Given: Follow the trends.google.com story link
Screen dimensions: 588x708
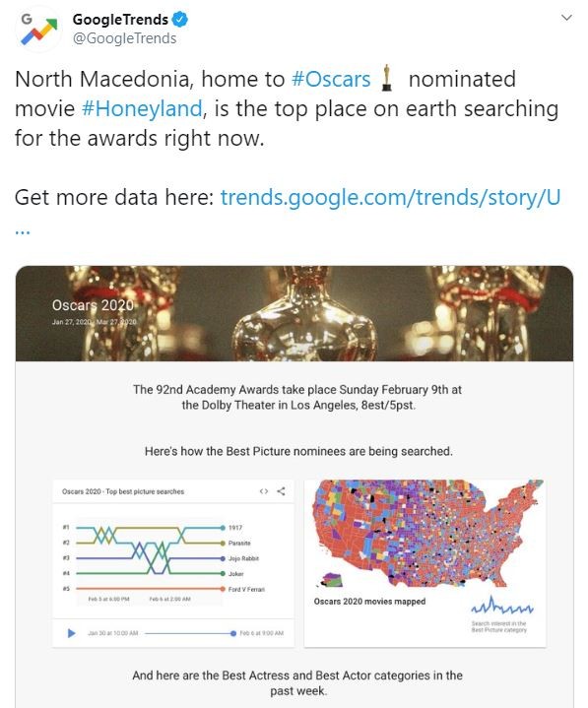Looking at the screenshot, I should (x=390, y=197).
